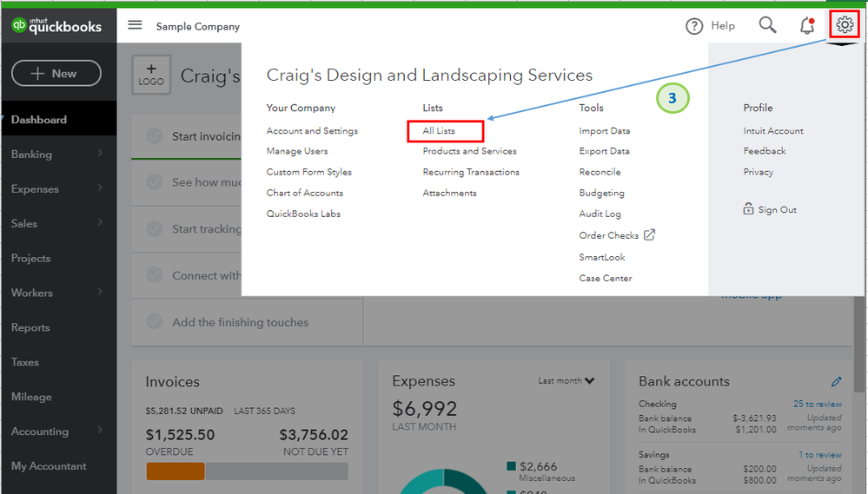Viewport: 868px width, 494px height.
Task: Check the Start invoicing step circle
Action: click(155, 136)
